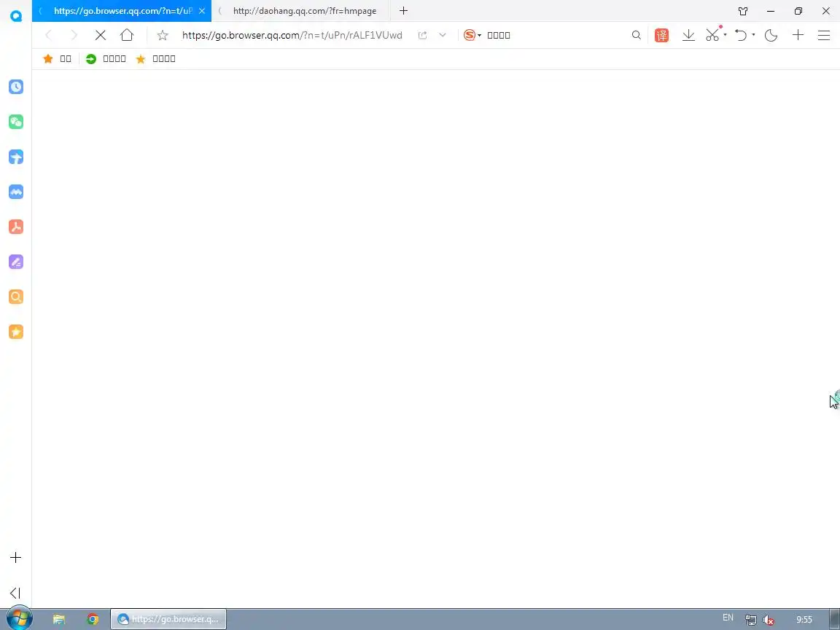Launch Chrome from taskbar
Image resolution: width=840 pixels, height=630 pixels.
[x=93, y=619]
